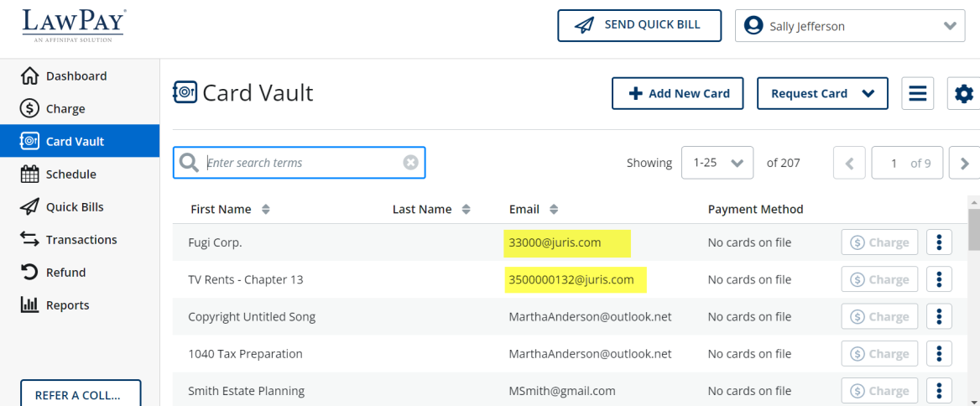The width and height of the screenshot is (980, 406).
Task: Open the 1-25 showing range dropdown
Action: pos(717,163)
